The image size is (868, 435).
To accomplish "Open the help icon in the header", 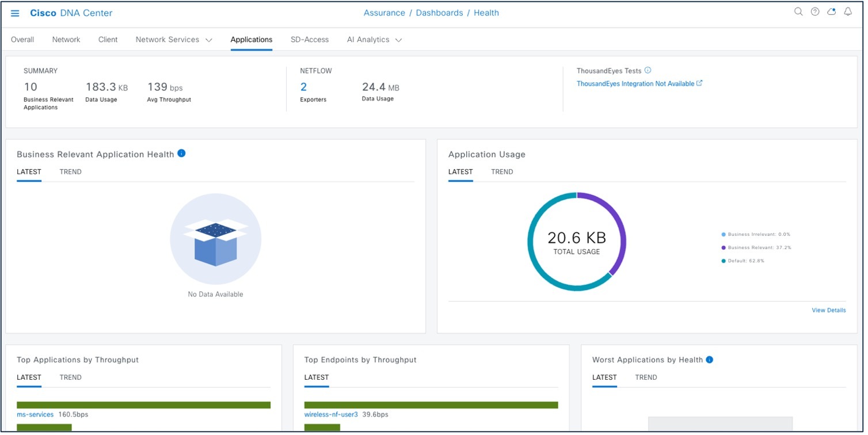I will click(x=815, y=12).
